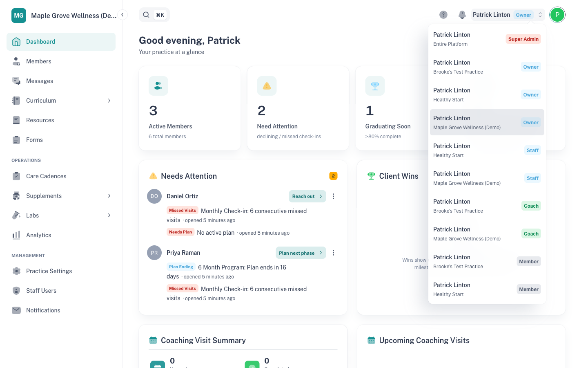Screen dimensions: 588x368
Task: Select Coach role at Maple Grove Wellness
Action: point(487,233)
